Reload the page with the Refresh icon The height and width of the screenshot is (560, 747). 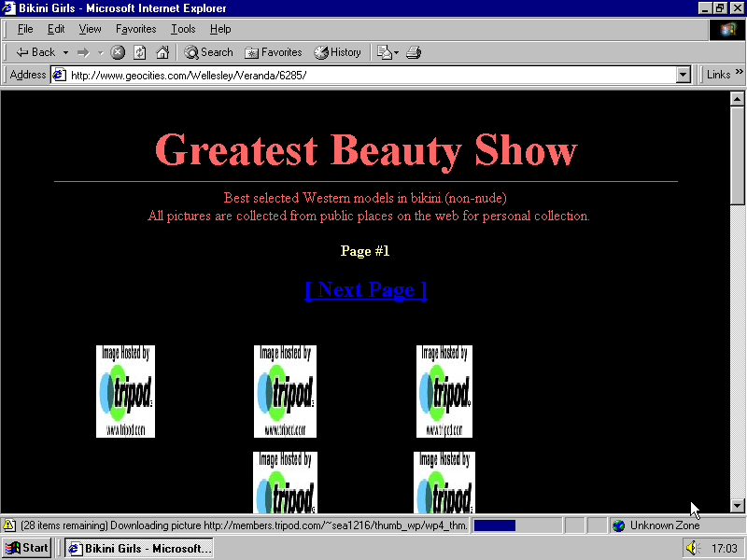pyautogui.click(x=139, y=52)
